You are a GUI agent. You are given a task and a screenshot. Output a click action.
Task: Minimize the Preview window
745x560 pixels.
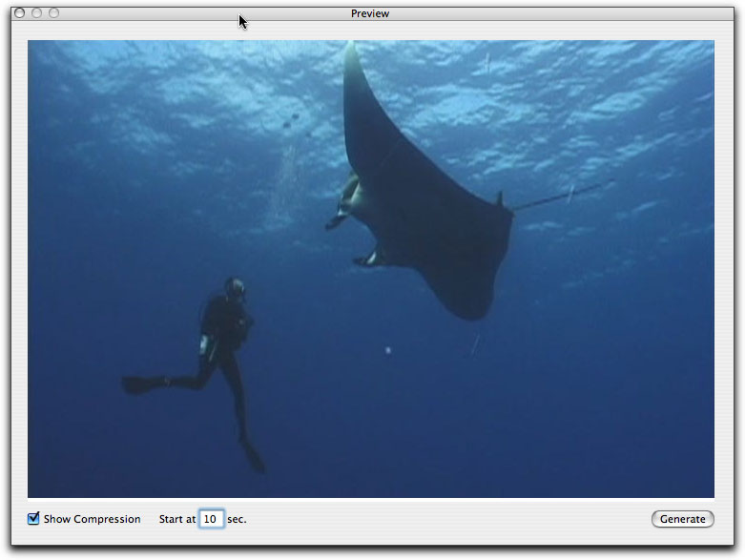click(x=36, y=12)
